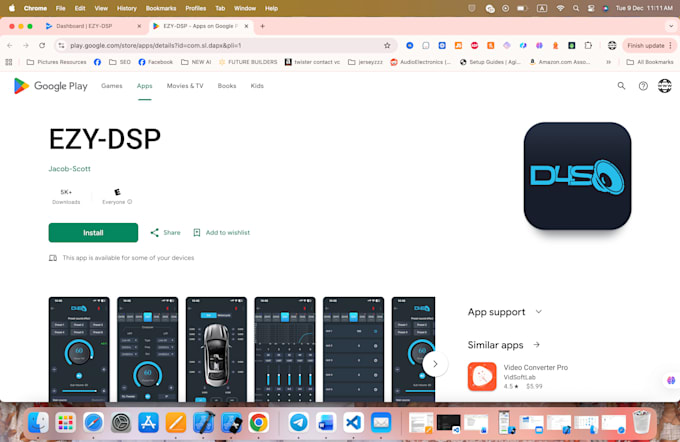Image resolution: width=680 pixels, height=442 pixels.
Task: Open App Store from the dock
Action: coord(148,422)
